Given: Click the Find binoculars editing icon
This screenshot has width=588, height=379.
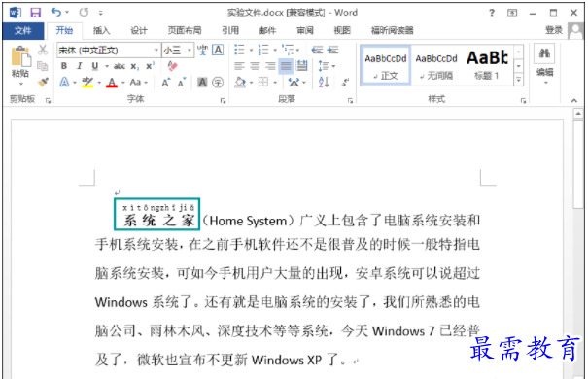Looking at the screenshot, I should (x=544, y=53).
